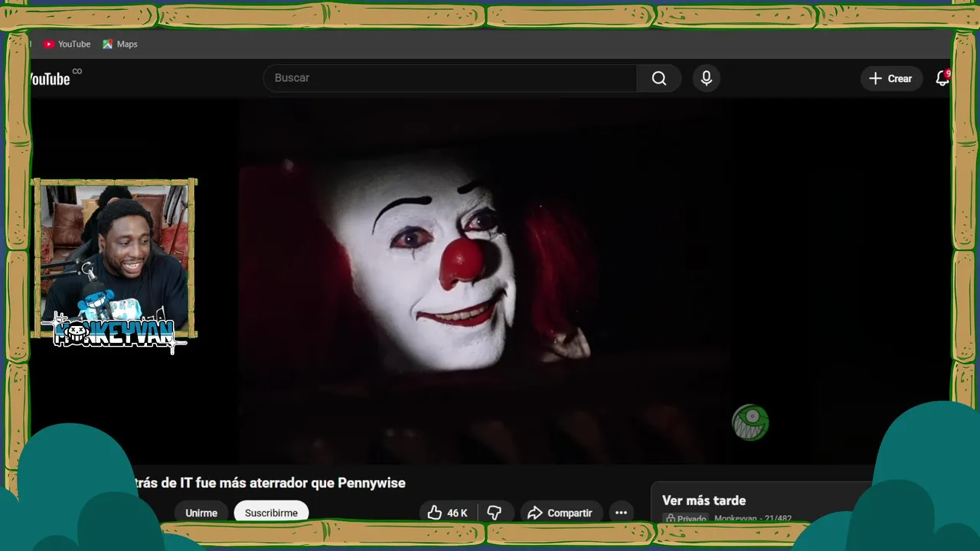Start voice search with microphone icon
Screen dimensions: 980x551
tap(706, 78)
